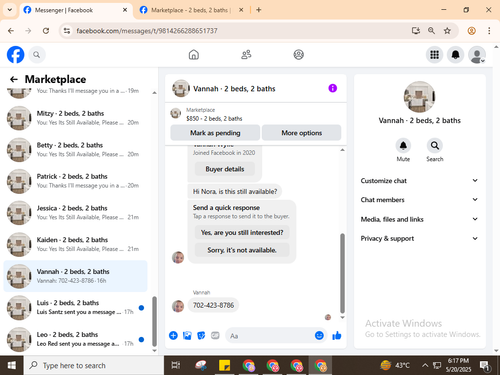Image resolution: width=500 pixels, height=375 pixels.
Task: Open the unread Leo conversation
Action: pos(76,339)
